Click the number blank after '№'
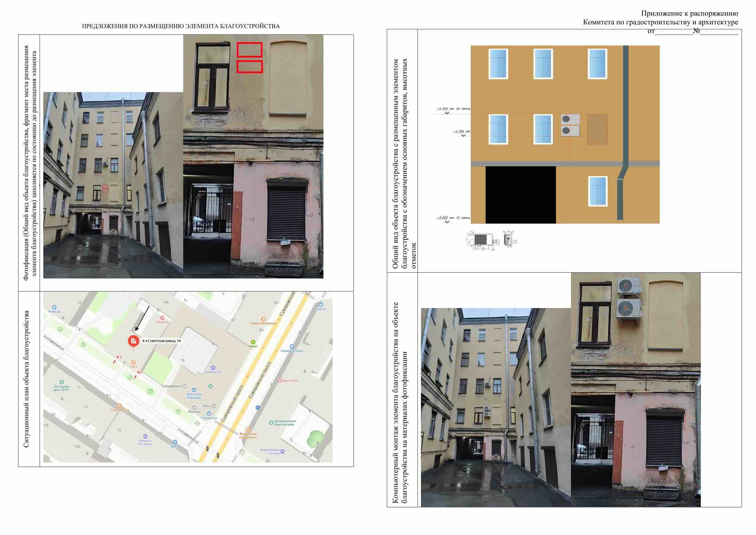756x535 pixels. [x=719, y=32]
